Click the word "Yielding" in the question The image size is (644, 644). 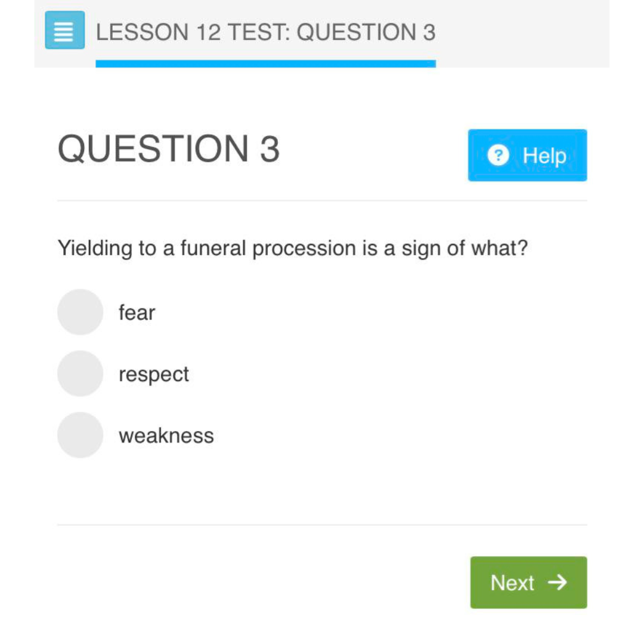(95, 248)
